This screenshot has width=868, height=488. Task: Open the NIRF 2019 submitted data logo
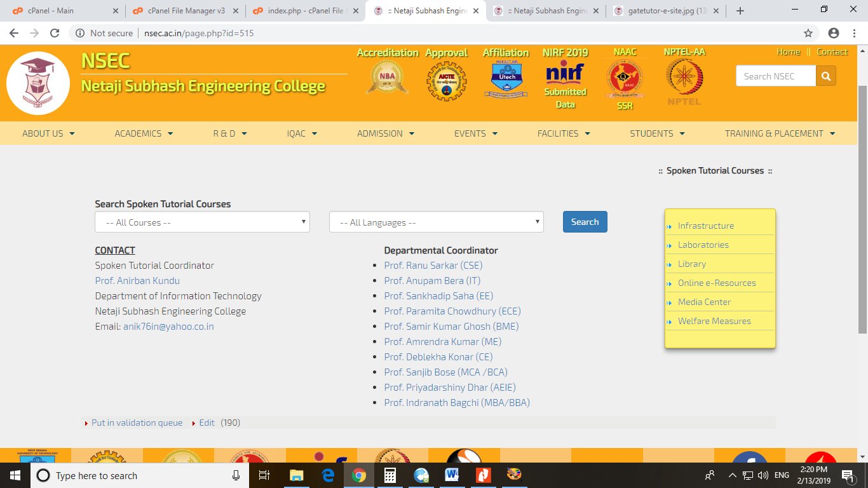(565, 74)
